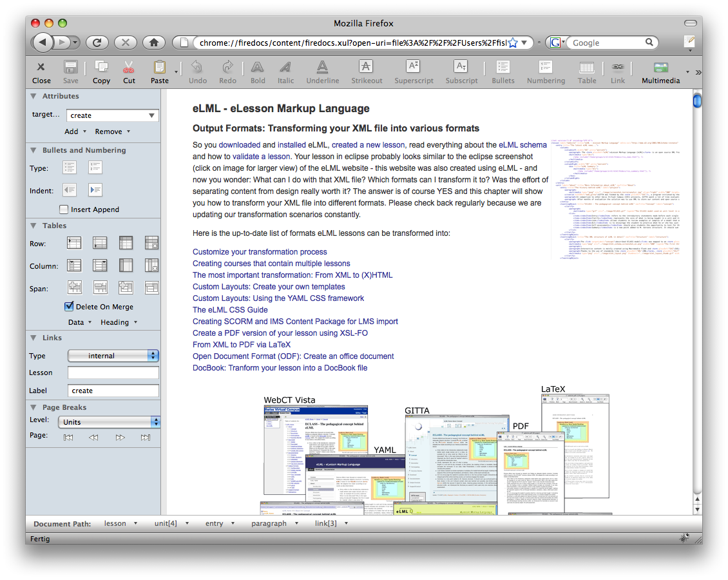Enable the Insert Append checkbox

(x=64, y=209)
